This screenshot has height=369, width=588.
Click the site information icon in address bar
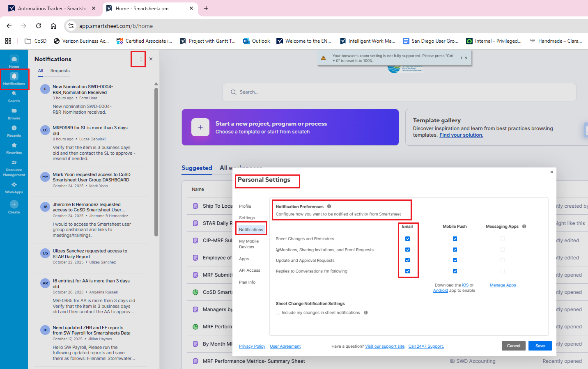[x=71, y=26]
